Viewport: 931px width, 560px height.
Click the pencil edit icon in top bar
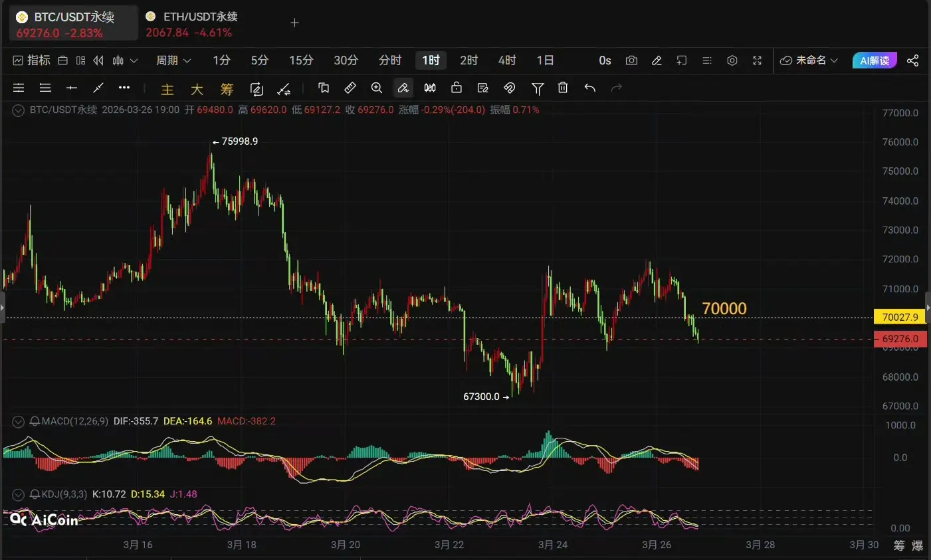point(657,60)
